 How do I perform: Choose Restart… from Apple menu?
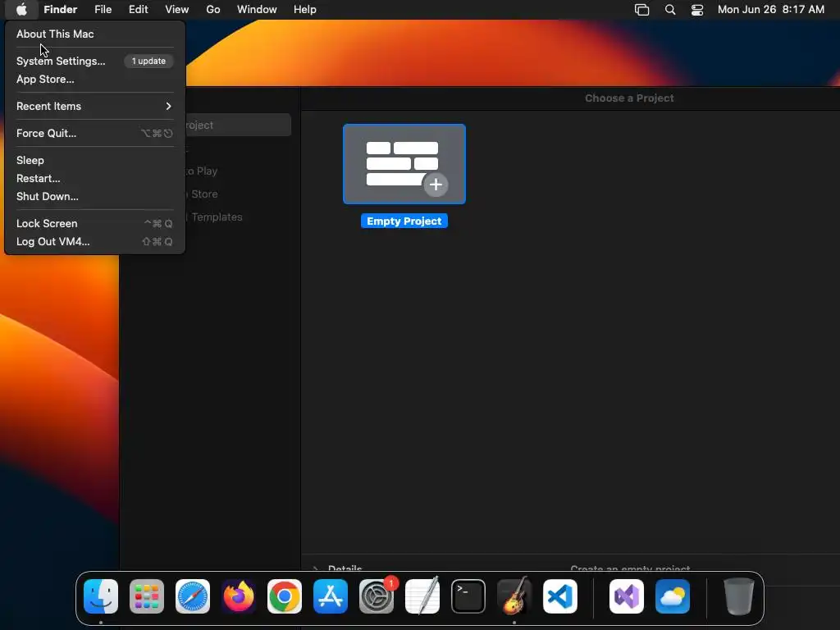coord(38,178)
